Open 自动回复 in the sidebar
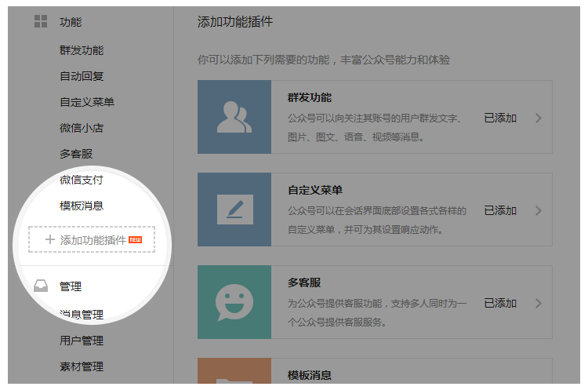Screen dimensions: 588x390 tap(82, 76)
